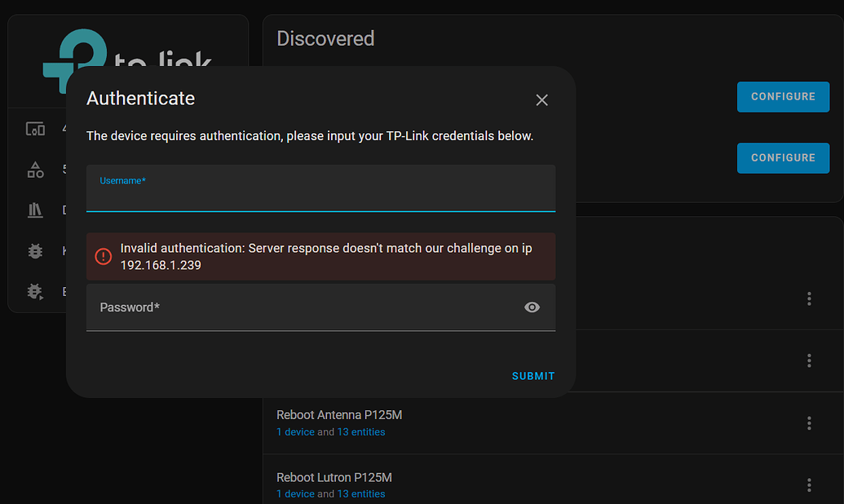This screenshot has height=504, width=844.
Task: Click the red error alert icon in dialog
Action: click(103, 256)
